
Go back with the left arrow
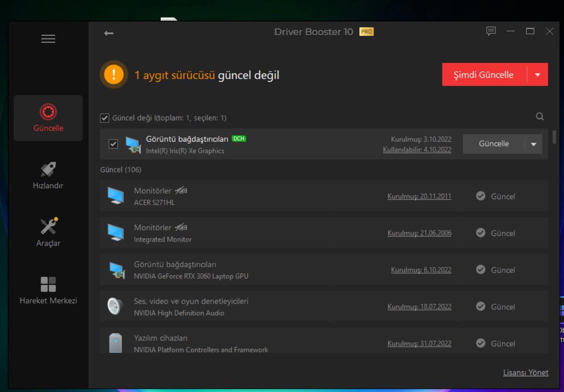coord(109,33)
